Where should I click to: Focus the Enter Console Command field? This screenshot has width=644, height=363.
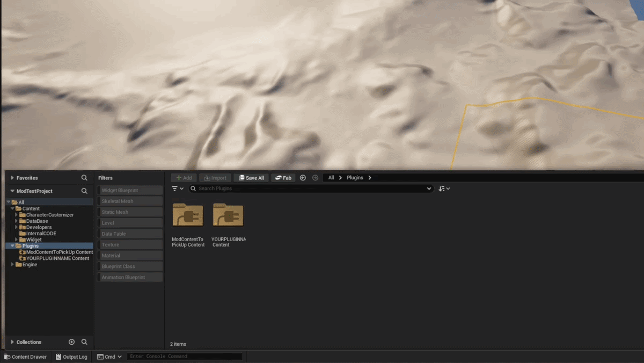click(185, 357)
